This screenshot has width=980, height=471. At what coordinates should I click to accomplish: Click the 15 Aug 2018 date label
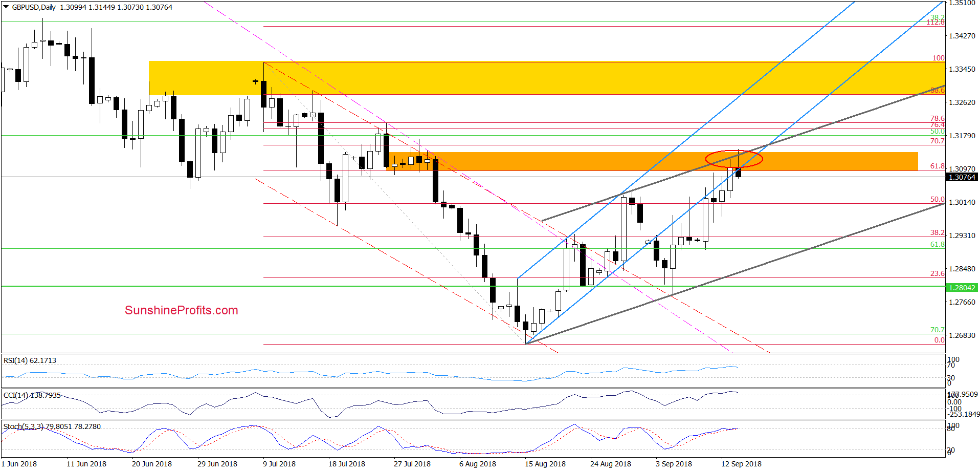click(545, 464)
